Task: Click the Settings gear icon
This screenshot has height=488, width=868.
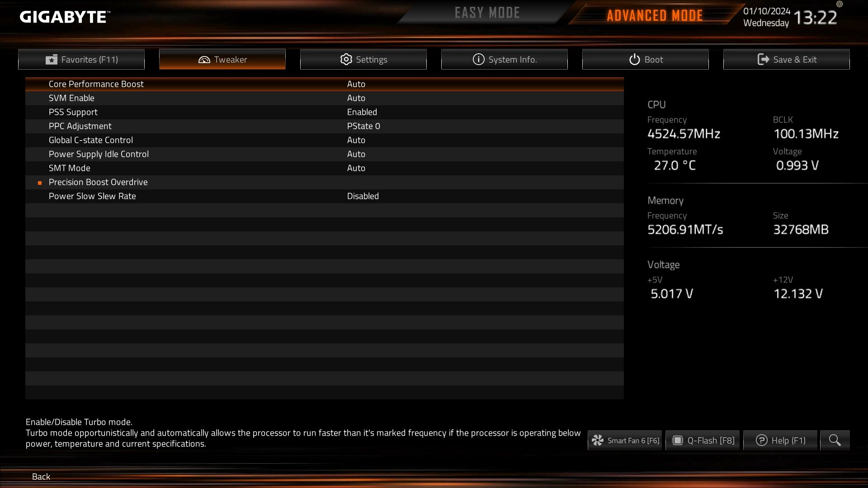Action: click(346, 59)
